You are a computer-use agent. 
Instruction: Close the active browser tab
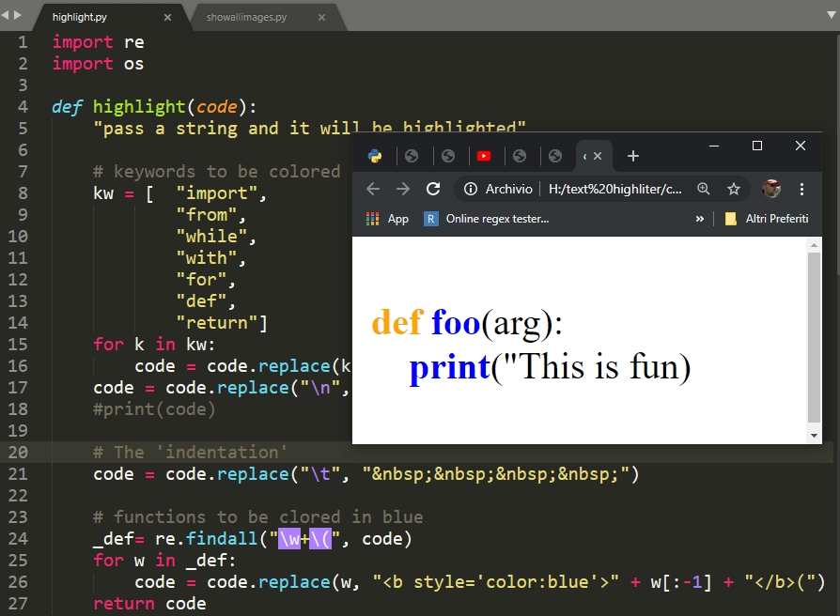click(x=598, y=156)
